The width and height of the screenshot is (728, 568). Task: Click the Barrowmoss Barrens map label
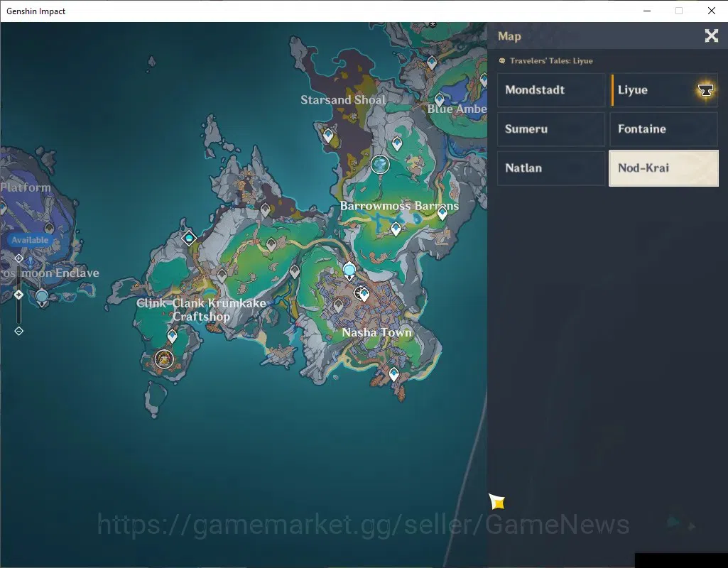[399, 206]
